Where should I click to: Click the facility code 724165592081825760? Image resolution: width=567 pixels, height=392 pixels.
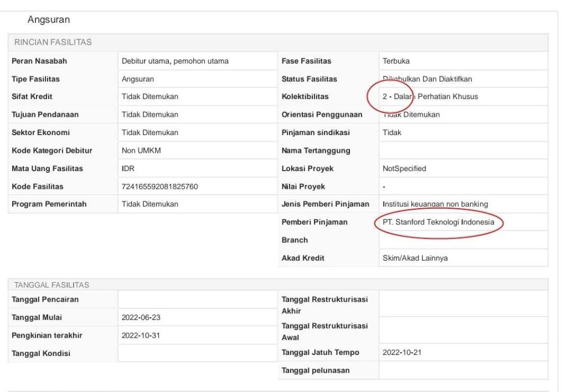[159, 187]
